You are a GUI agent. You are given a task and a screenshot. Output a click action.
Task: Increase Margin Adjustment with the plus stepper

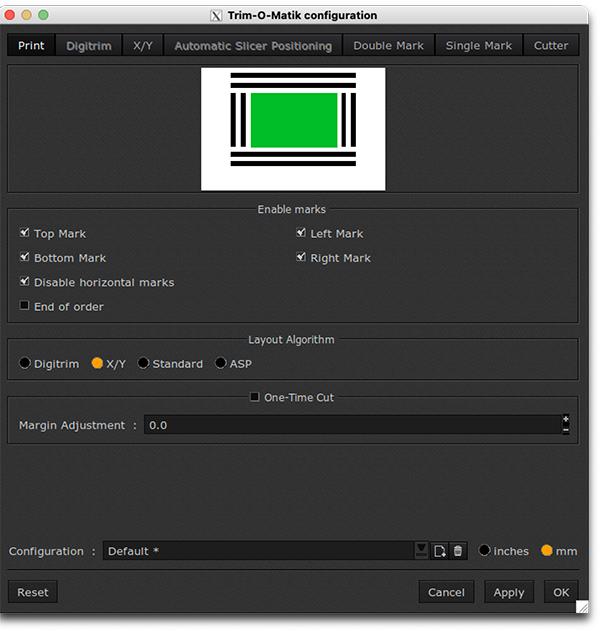566,419
